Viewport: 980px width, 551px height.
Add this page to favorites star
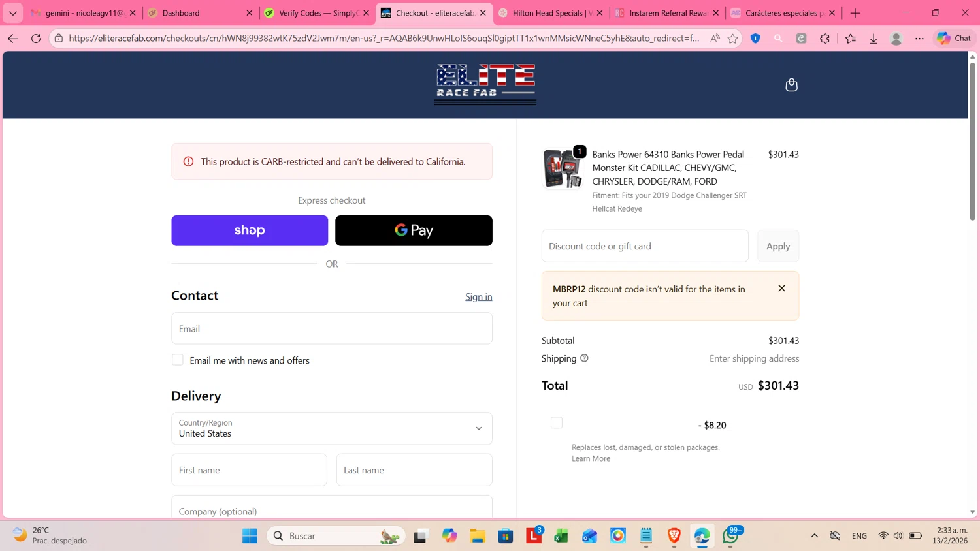coord(733,39)
